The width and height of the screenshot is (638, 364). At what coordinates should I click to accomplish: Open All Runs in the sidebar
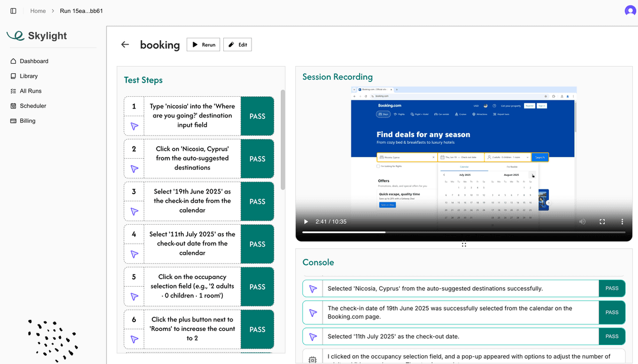[x=31, y=91]
